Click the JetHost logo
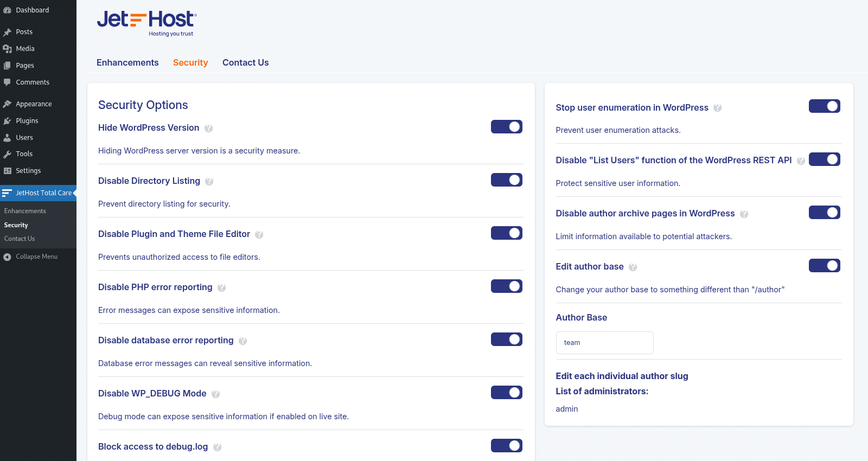The image size is (868, 461). click(147, 23)
